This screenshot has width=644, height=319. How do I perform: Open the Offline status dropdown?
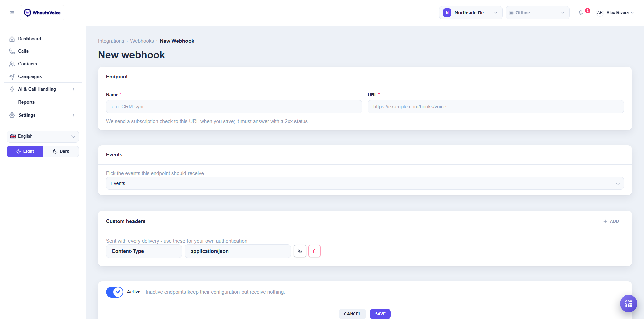click(x=537, y=13)
